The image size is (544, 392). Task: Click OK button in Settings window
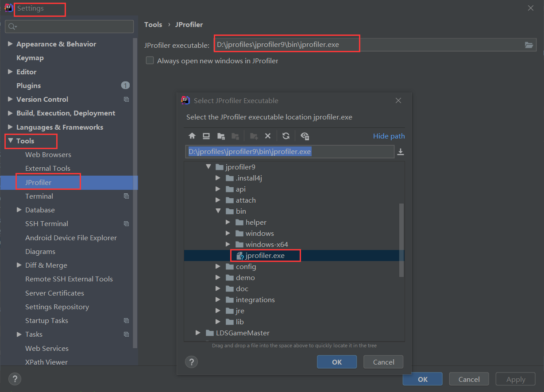tap(423, 379)
